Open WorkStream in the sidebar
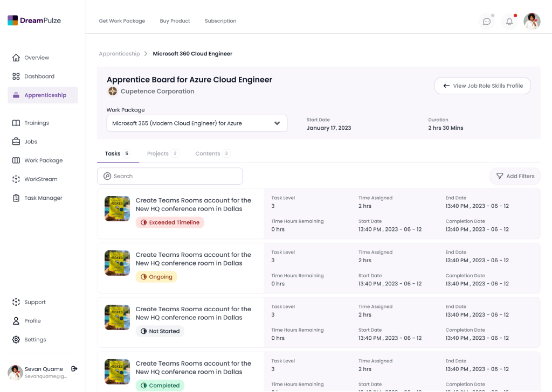Screen dimensions: 552x392 point(40,179)
